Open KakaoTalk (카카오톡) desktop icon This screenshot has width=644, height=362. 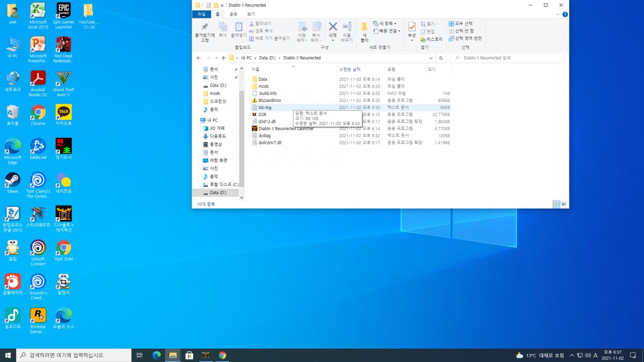pos(63,115)
